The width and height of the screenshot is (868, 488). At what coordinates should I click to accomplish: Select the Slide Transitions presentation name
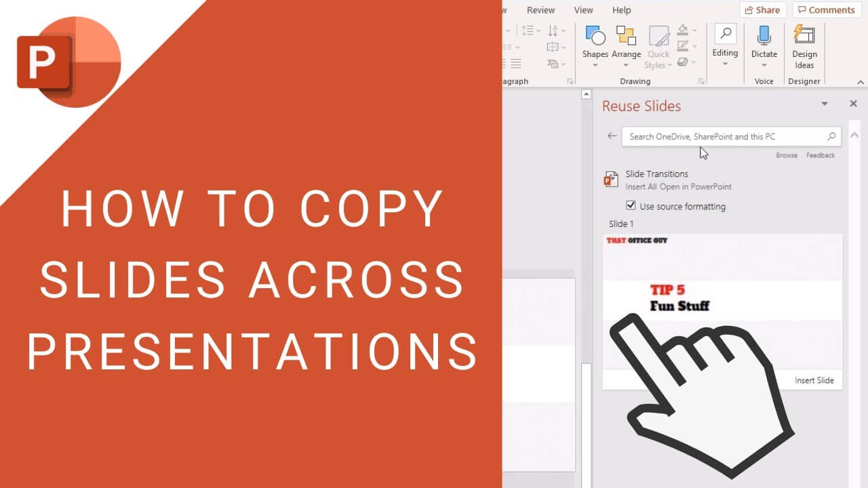pos(656,174)
